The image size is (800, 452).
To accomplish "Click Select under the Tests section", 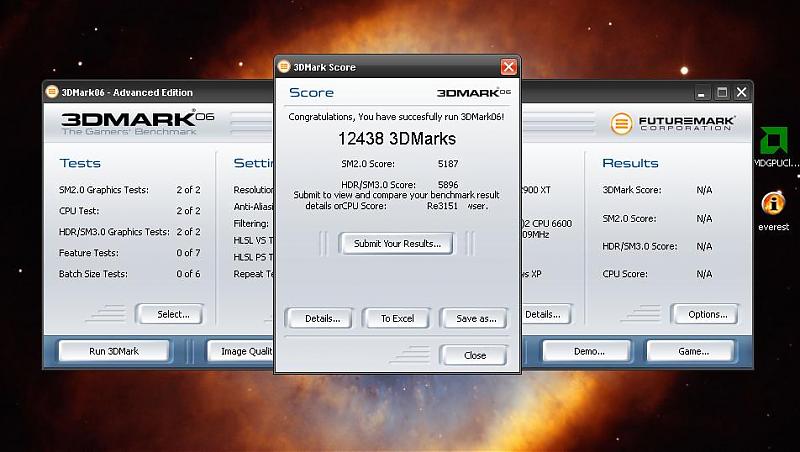I will pyautogui.click(x=172, y=314).
